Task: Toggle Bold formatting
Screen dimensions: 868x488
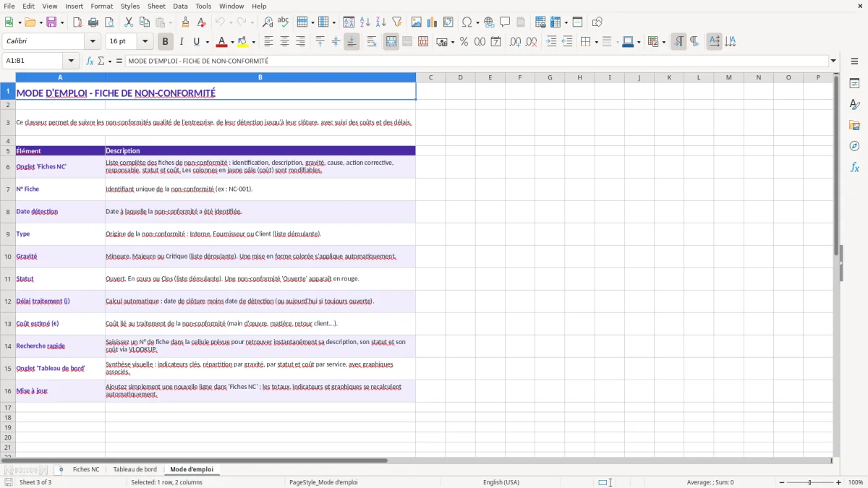Action: tap(165, 42)
